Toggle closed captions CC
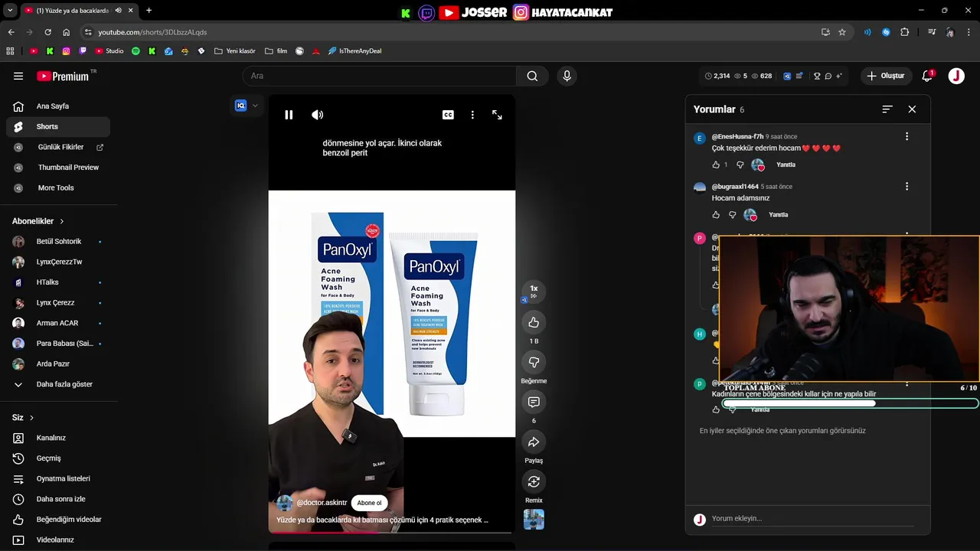 pos(448,115)
